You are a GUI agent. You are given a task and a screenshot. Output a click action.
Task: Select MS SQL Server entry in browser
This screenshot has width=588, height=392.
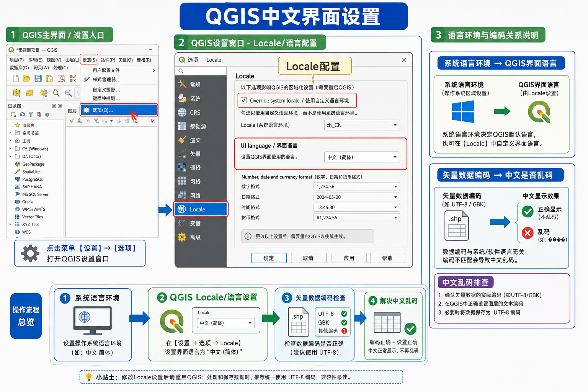tap(32, 194)
